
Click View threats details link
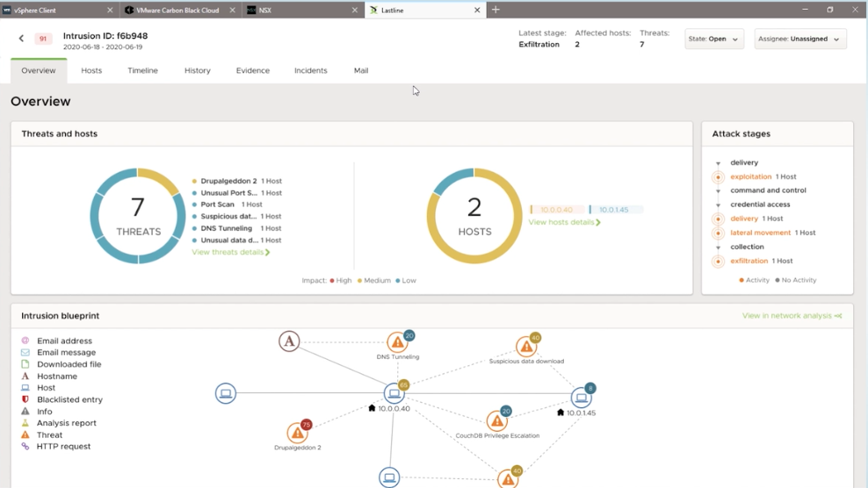(x=230, y=252)
